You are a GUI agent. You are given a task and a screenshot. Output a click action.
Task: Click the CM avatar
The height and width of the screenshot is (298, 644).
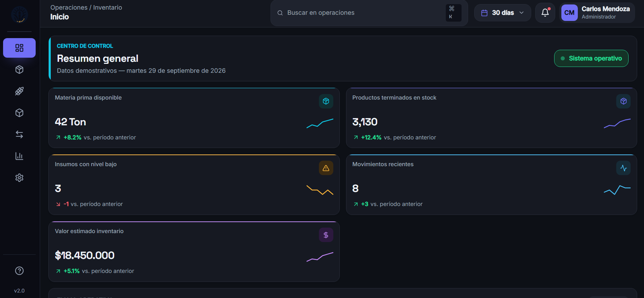[569, 13]
